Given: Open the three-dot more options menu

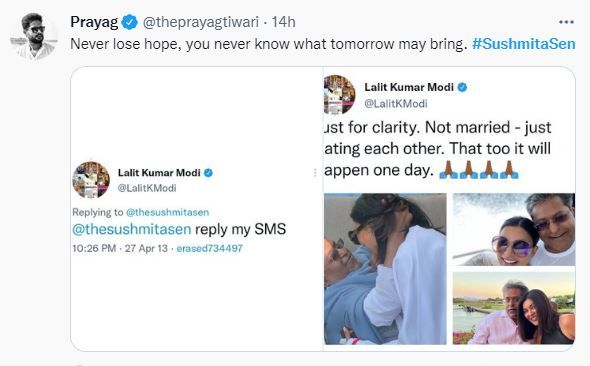Looking at the screenshot, I should click(x=566, y=22).
